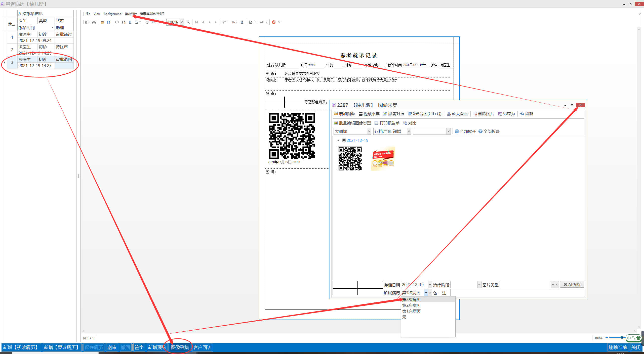The height and width of the screenshot is (354, 644).
Task: Open 图像采集 from the bottom bar
Action: pyautogui.click(x=180, y=347)
